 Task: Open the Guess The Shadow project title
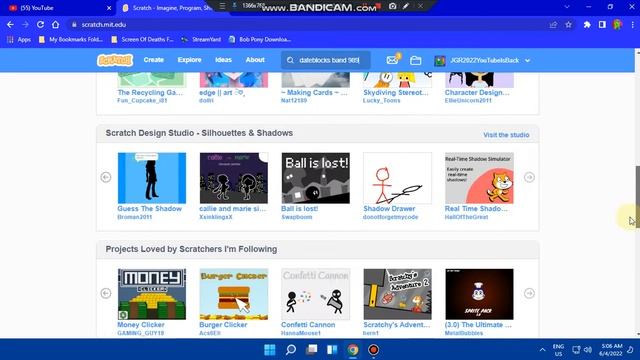tap(149, 209)
